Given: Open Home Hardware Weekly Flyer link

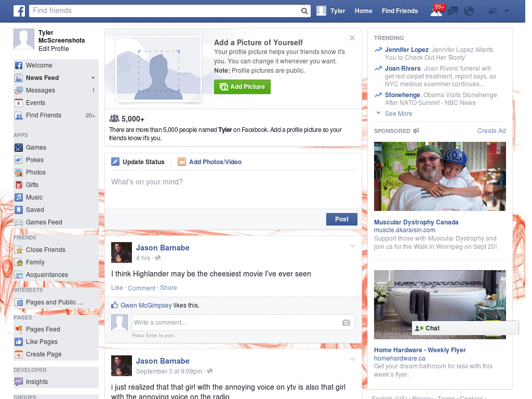Looking at the screenshot, I should coord(420,350).
